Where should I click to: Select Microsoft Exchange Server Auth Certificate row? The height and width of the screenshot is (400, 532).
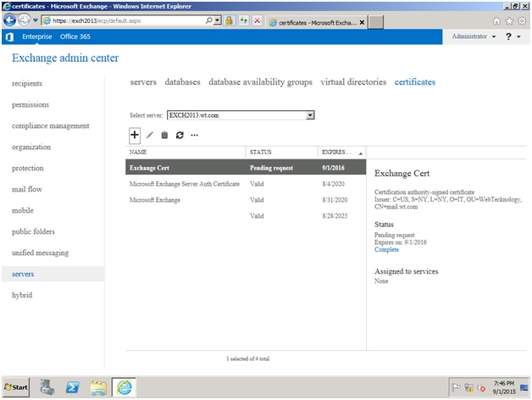click(246, 184)
